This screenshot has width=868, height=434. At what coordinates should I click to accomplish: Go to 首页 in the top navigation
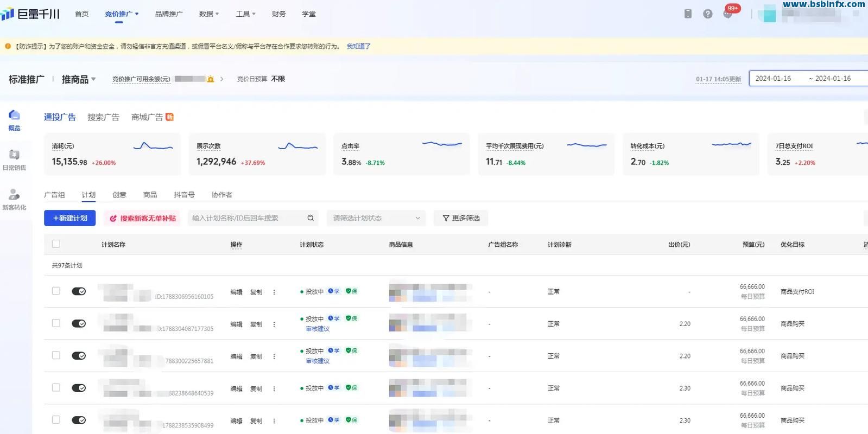point(81,14)
